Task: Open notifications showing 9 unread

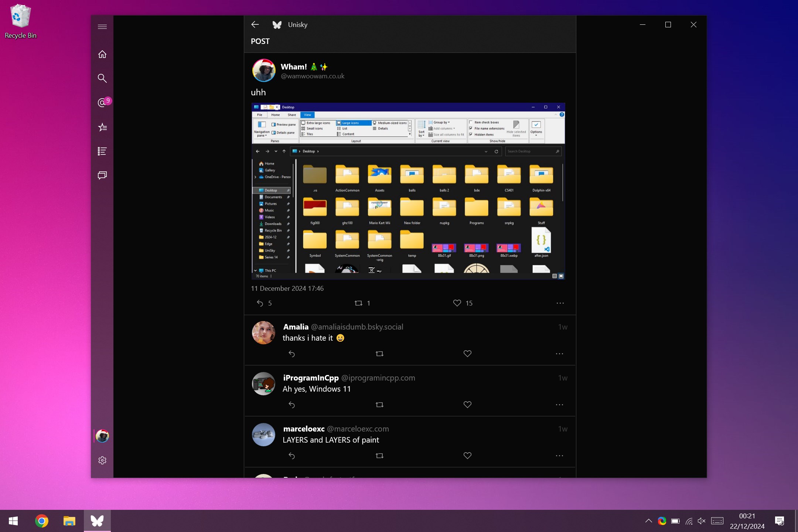Action: 102,103
